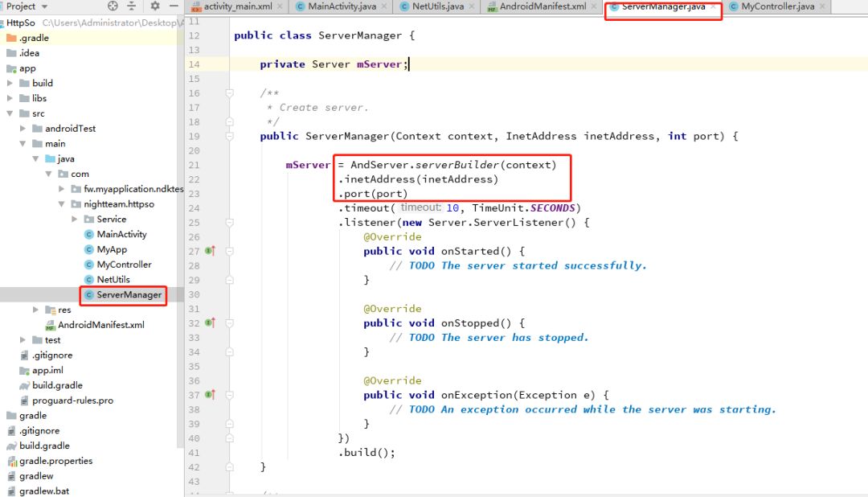
Task: Click the collapse all icon in Project panel
Action: coord(132,6)
